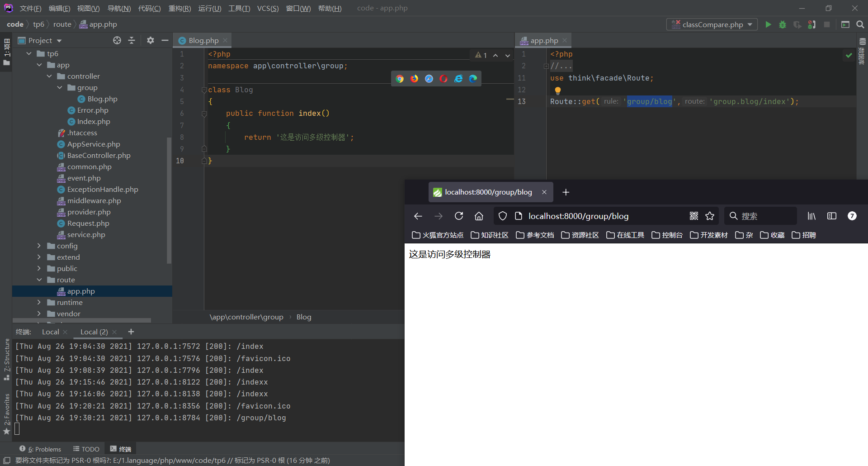Open Chrome browser preview icon

click(400, 79)
